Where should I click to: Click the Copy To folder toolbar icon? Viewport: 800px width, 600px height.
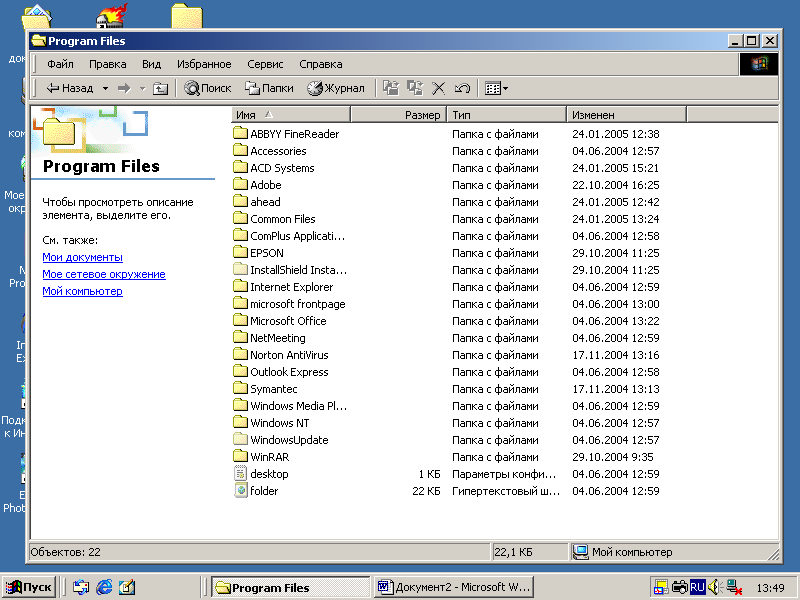[x=415, y=88]
